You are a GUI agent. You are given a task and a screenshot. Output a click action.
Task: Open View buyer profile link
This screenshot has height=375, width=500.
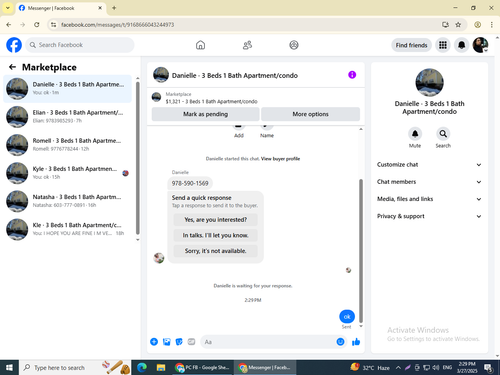[x=280, y=159]
